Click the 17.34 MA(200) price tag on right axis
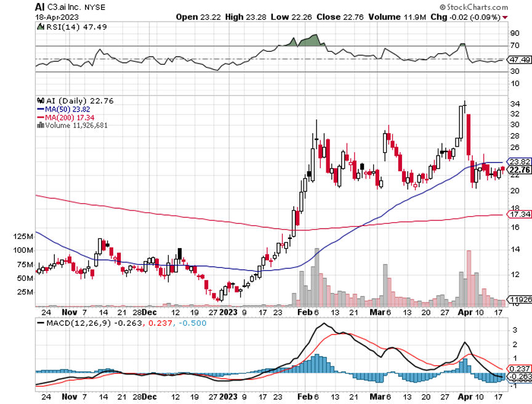The image size is (532, 404). pos(519,214)
